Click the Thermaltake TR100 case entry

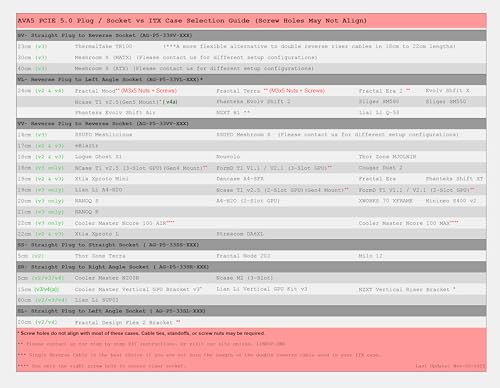tap(103, 46)
